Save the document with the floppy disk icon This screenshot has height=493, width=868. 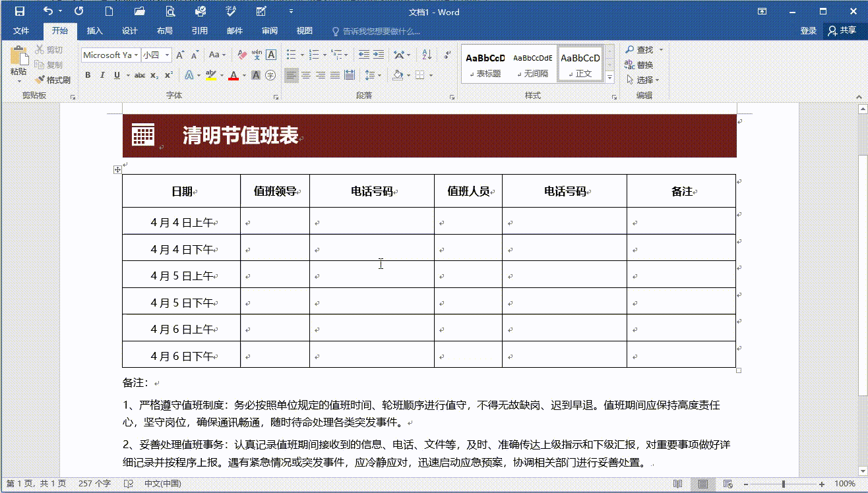[20, 11]
